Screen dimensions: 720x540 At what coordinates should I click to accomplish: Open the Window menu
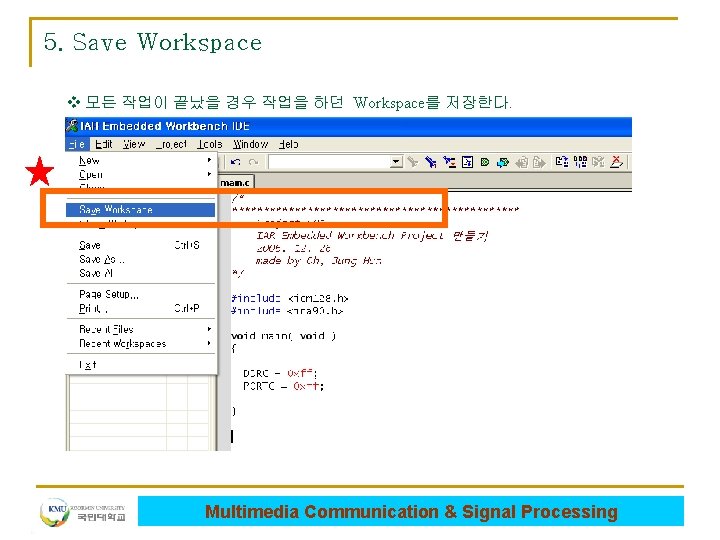tap(251, 144)
